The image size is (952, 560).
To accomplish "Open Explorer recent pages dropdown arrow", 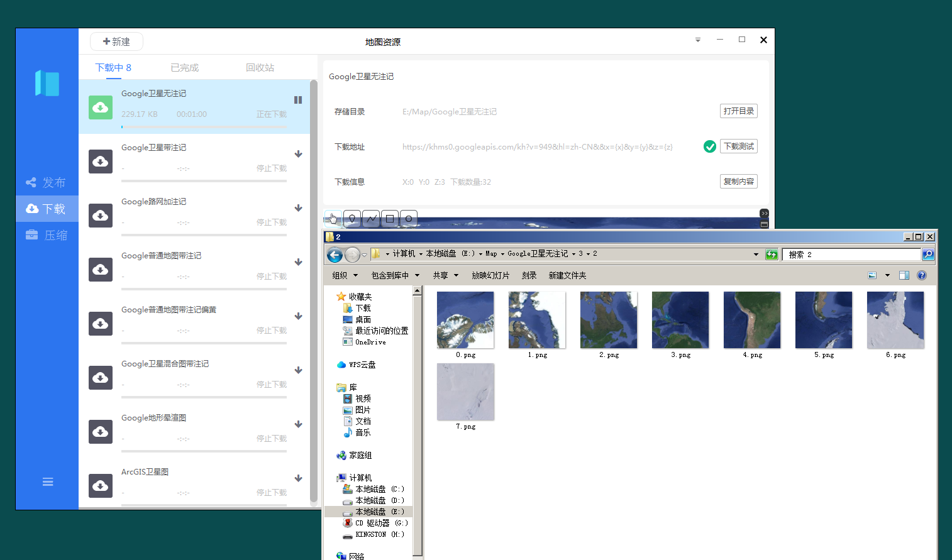I will [x=364, y=255].
